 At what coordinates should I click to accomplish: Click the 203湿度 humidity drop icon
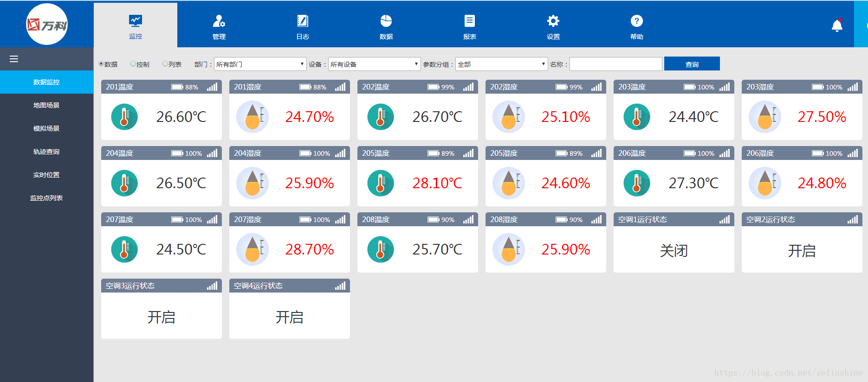765,117
